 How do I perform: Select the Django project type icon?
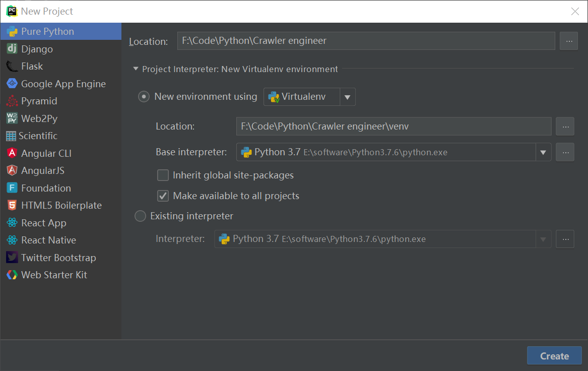[12, 48]
